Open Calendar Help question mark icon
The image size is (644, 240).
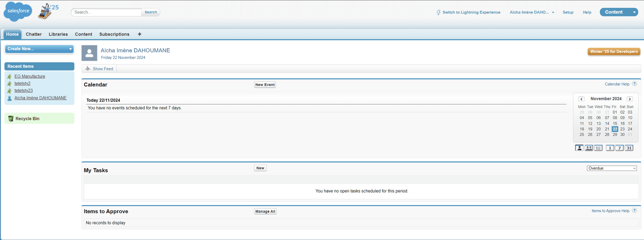coord(635,84)
